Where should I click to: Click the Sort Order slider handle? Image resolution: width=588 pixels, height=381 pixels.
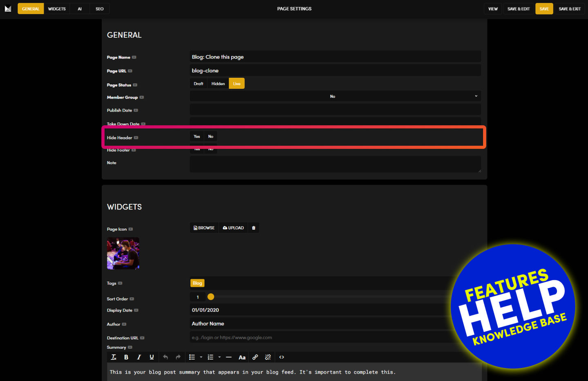pyautogui.click(x=211, y=297)
